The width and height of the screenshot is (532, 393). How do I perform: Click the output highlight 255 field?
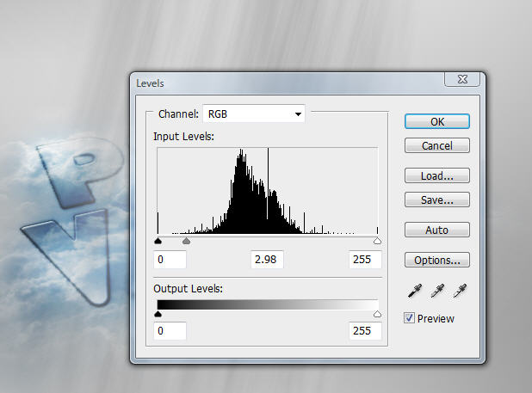click(365, 331)
